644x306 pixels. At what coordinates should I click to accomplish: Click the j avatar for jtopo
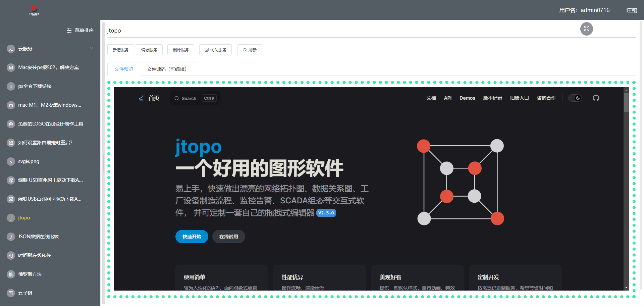pos(11,218)
